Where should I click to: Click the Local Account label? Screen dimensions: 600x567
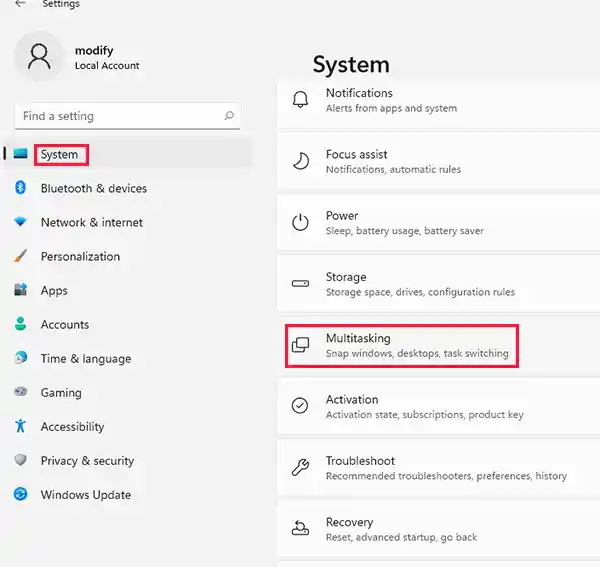click(x=107, y=65)
